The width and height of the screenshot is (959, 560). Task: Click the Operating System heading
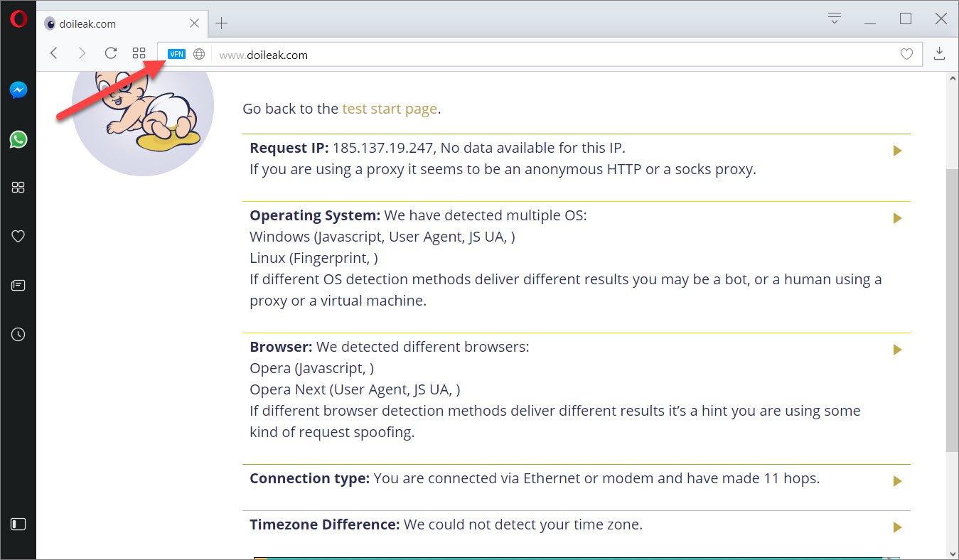point(316,215)
